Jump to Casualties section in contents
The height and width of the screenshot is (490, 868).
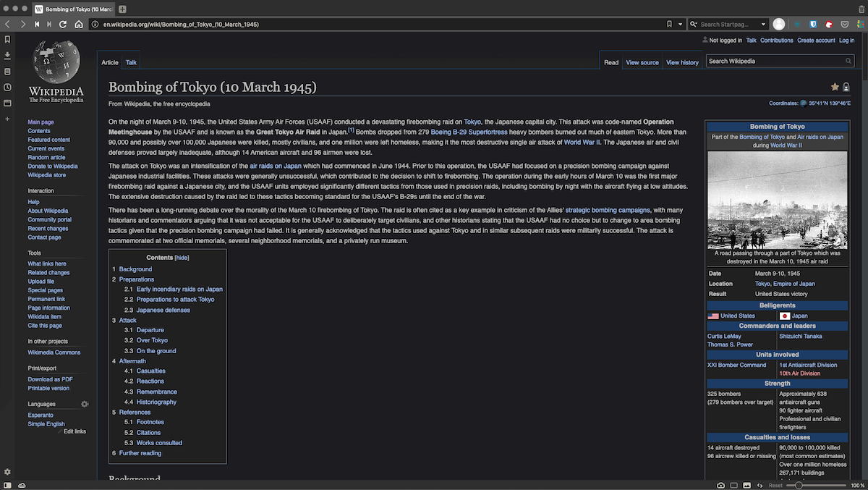pos(150,371)
